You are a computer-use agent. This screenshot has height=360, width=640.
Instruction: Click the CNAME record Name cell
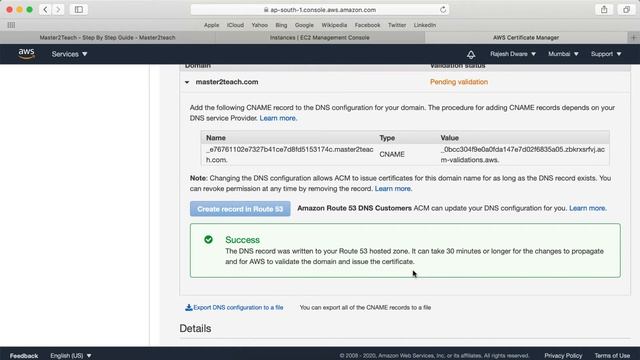(x=289, y=155)
